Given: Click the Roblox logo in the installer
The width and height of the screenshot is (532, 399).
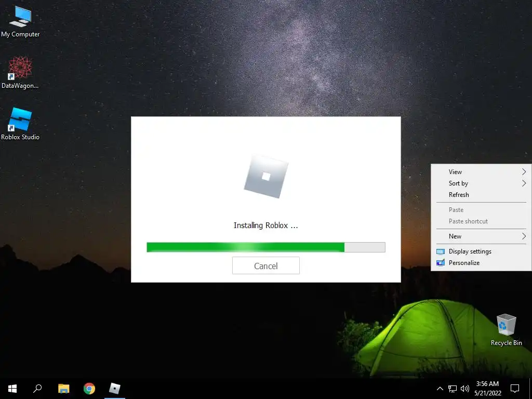Looking at the screenshot, I should [x=266, y=177].
